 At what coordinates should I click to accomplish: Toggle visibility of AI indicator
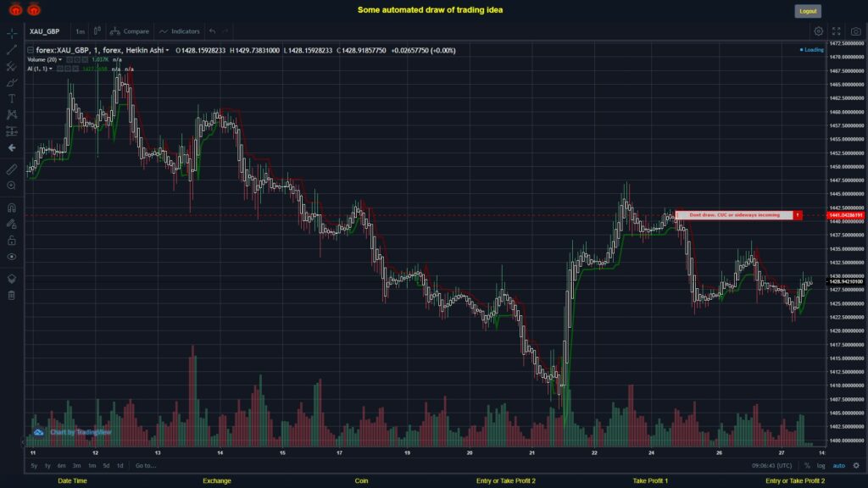(x=60, y=69)
